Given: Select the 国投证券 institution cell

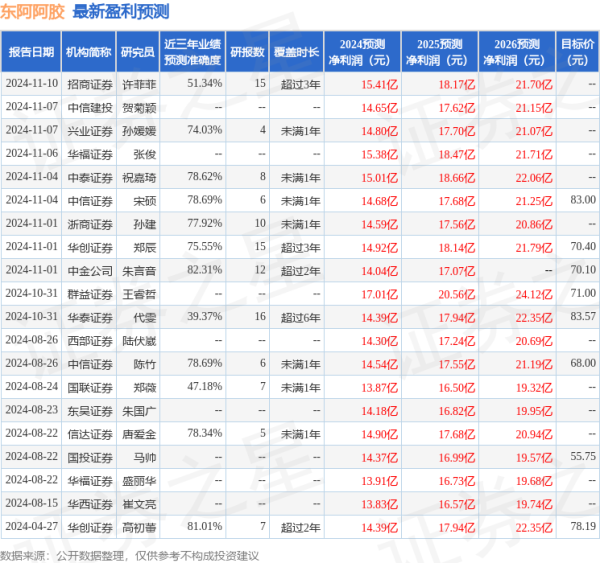Looking at the screenshot, I should point(90,458).
